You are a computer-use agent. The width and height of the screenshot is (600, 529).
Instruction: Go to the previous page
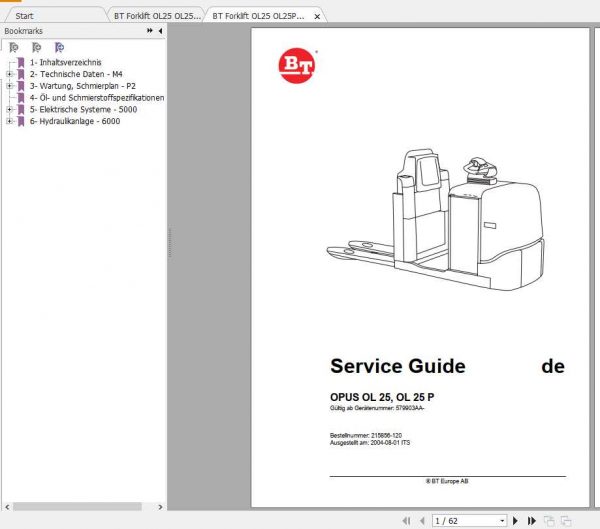pos(422,521)
